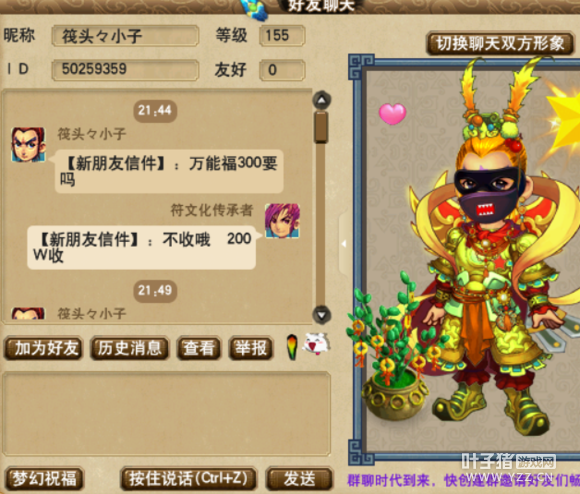
Task: Click the chat scrollbar thumb handle
Action: tap(321, 127)
